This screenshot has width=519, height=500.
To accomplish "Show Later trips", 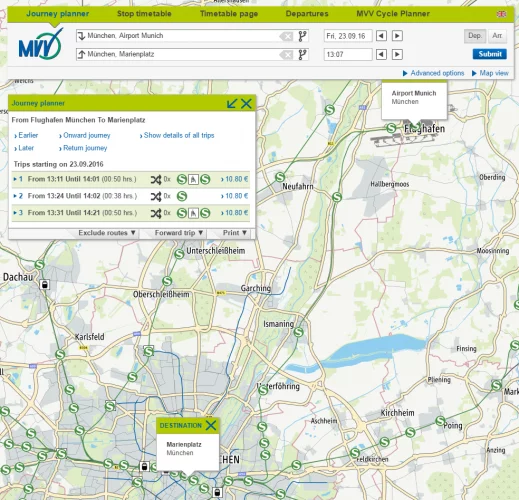I will pyautogui.click(x=24, y=148).
